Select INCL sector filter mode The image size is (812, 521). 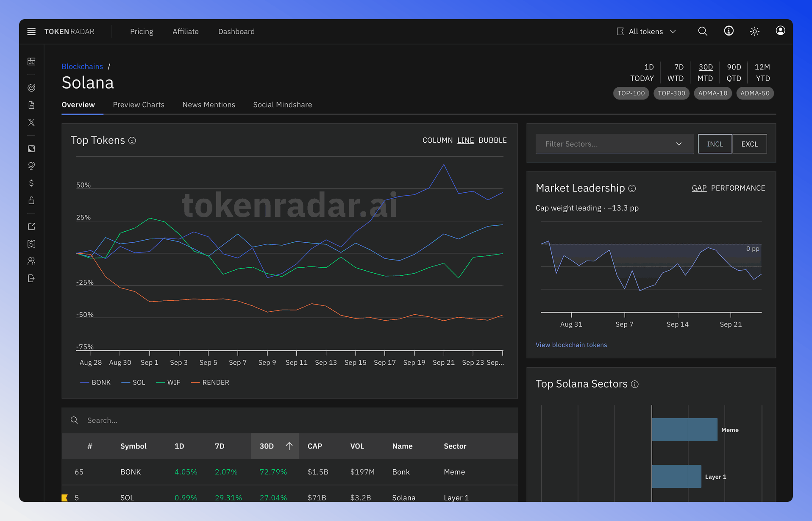click(x=715, y=144)
